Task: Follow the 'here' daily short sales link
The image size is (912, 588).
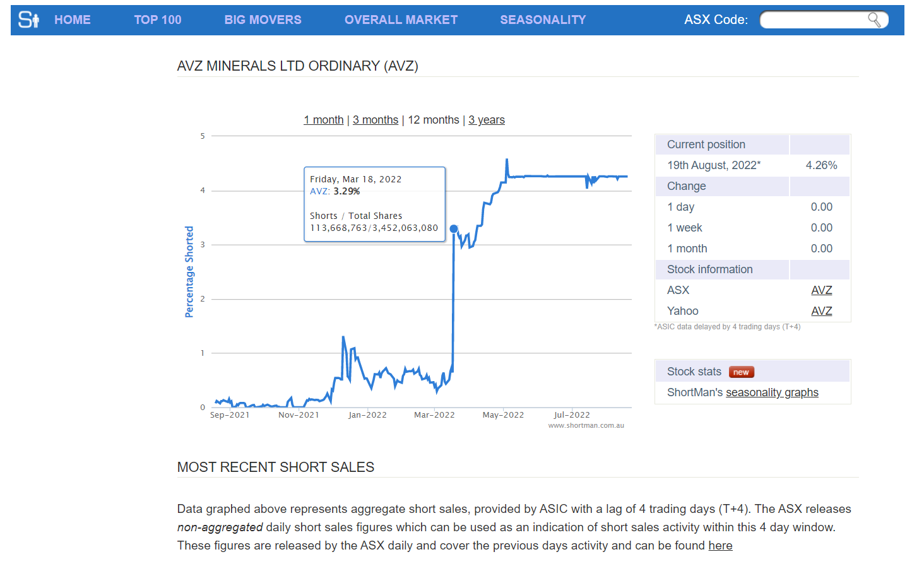Action: (x=720, y=546)
